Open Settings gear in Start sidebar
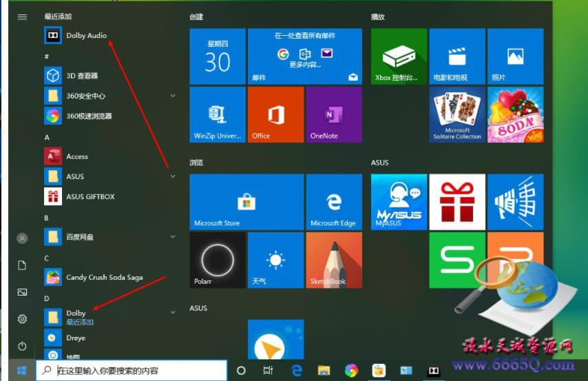 [x=22, y=319]
